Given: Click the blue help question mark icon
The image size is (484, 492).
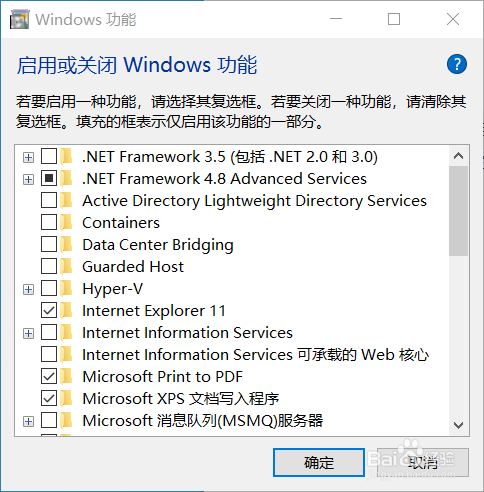Looking at the screenshot, I should click(457, 64).
